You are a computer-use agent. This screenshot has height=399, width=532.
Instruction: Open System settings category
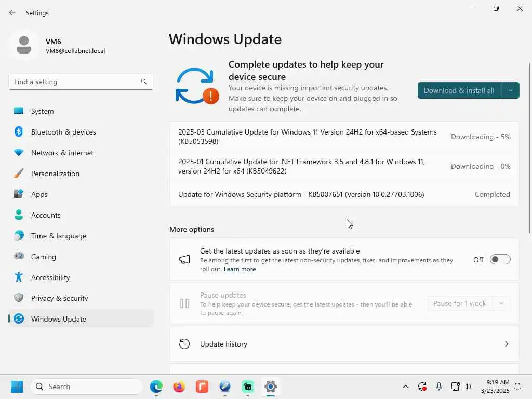(81, 111)
